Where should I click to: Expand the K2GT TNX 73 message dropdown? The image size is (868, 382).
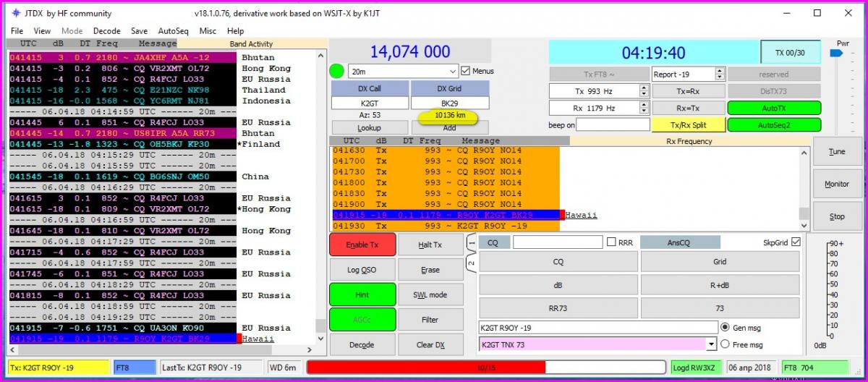point(712,344)
